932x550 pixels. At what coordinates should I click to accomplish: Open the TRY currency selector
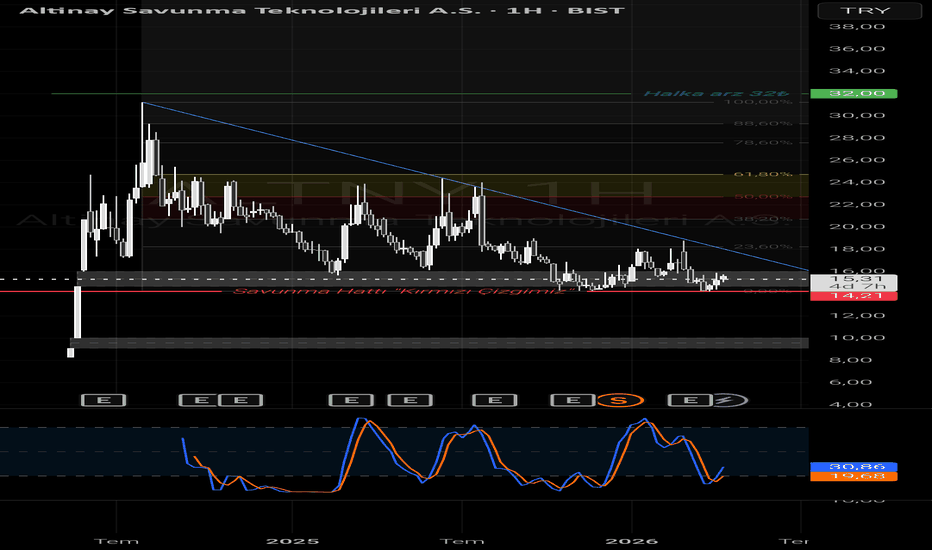(868, 11)
